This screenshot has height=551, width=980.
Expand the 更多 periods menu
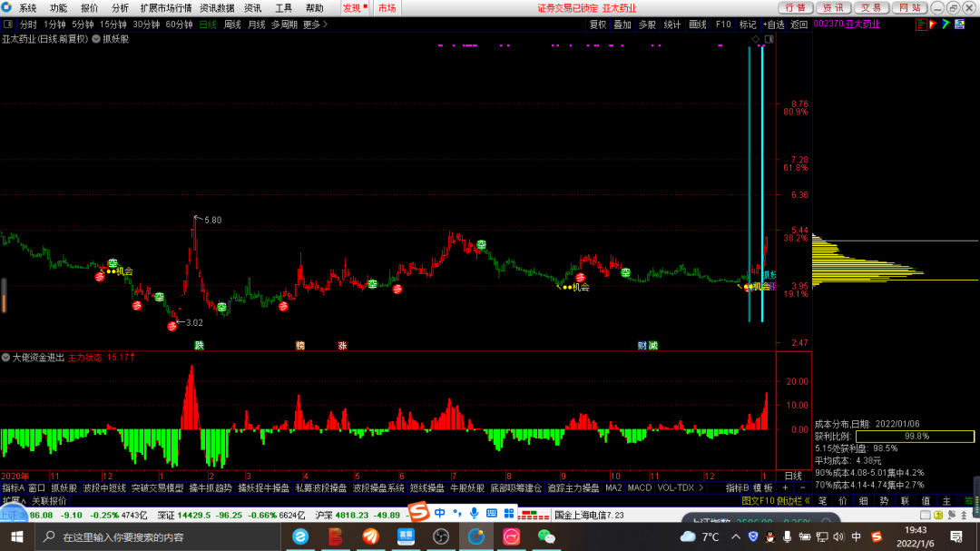pyautogui.click(x=315, y=25)
